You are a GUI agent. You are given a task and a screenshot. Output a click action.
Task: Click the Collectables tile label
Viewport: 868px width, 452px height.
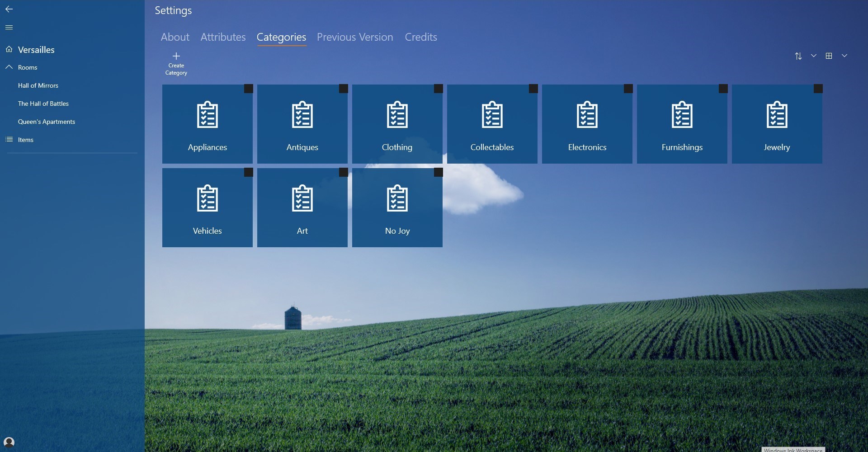click(492, 147)
